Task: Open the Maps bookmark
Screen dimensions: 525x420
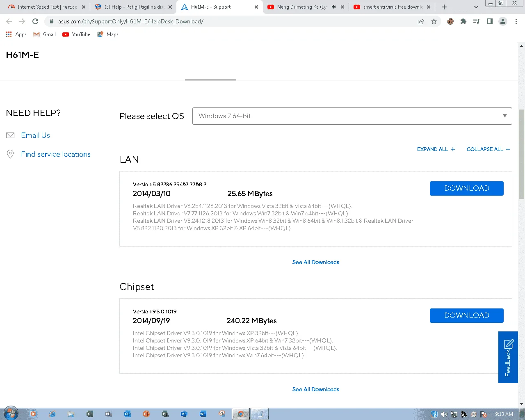Action: click(x=108, y=34)
